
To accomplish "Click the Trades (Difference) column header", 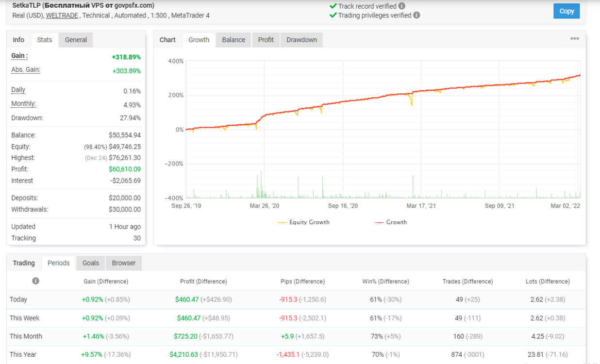I will (x=467, y=281).
